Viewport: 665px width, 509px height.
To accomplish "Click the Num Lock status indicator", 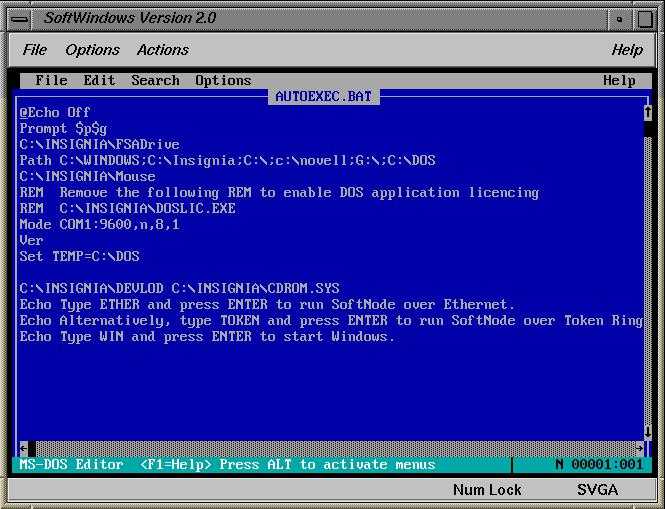I will (x=487, y=490).
